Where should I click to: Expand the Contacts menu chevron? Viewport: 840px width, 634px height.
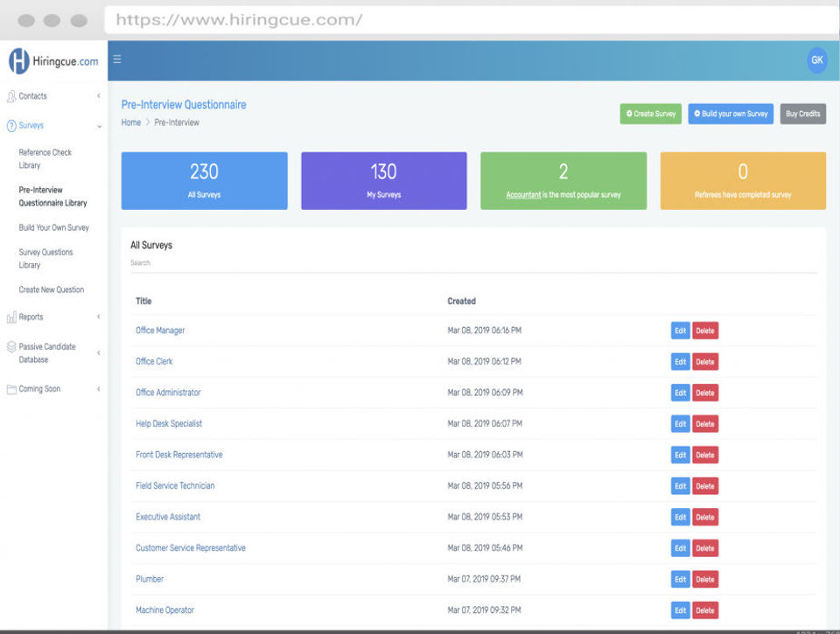[x=99, y=96]
